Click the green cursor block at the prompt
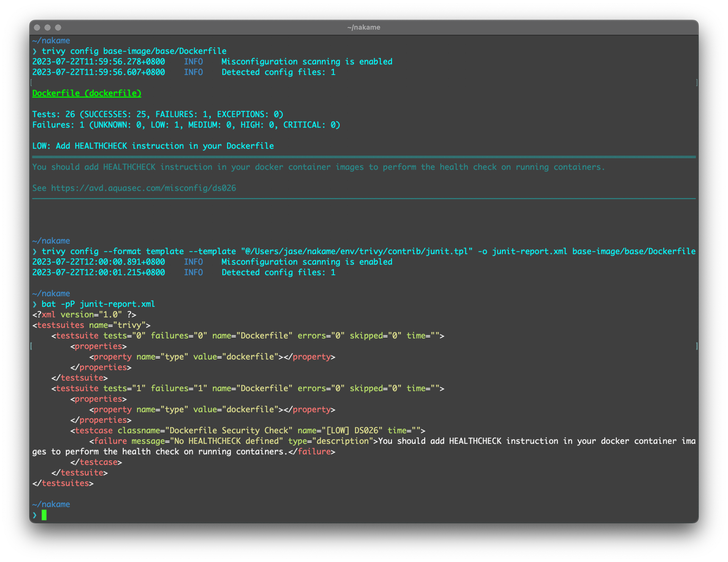 (44, 515)
